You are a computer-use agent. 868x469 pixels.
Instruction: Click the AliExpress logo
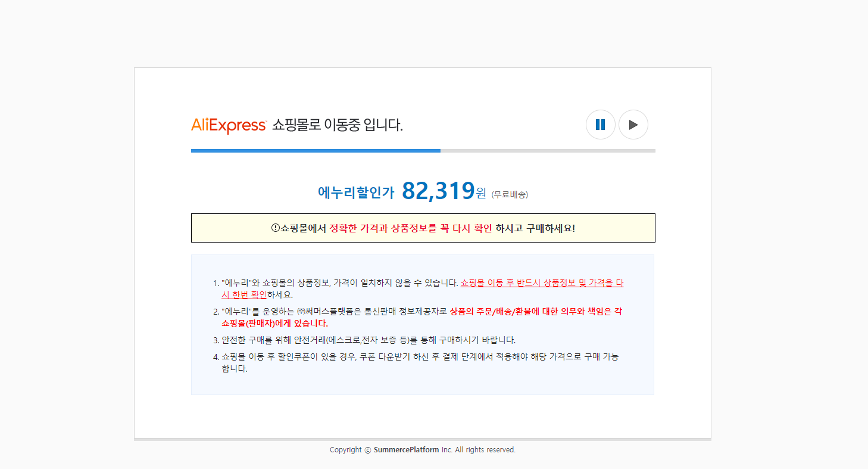tap(229, 126)
